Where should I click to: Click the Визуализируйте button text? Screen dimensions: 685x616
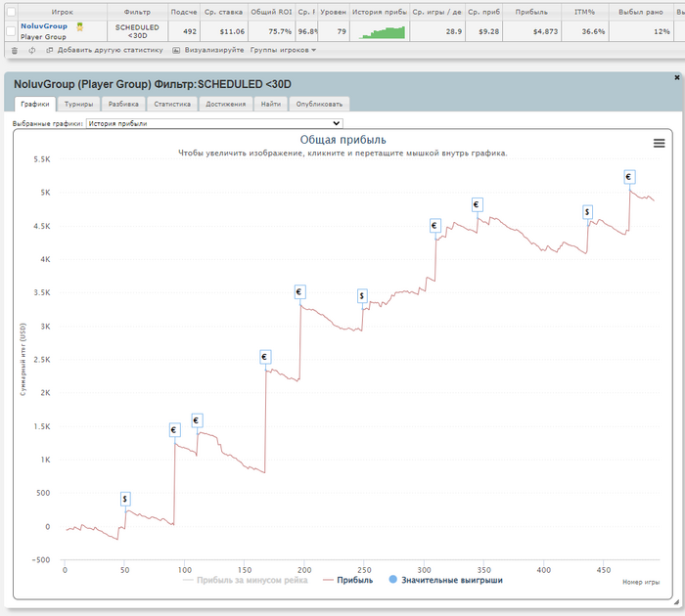tap(214, 50)
